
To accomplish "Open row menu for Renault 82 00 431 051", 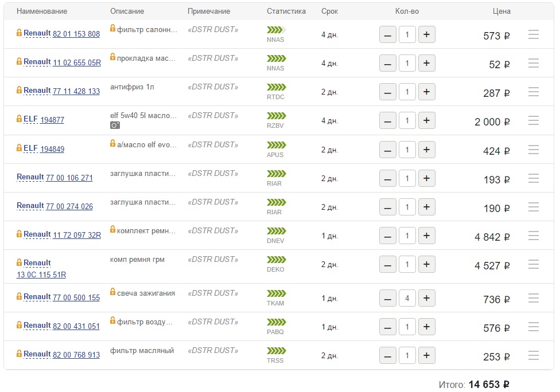I will 533,327.
